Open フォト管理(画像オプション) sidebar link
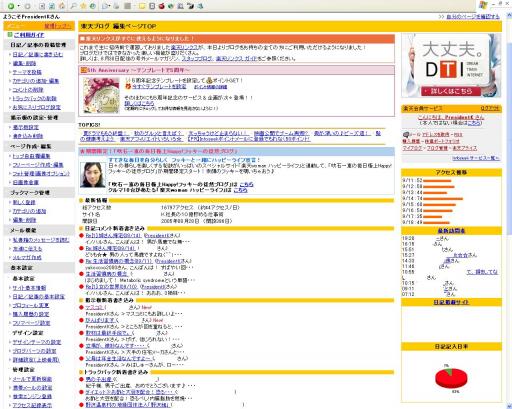This screenshot has width=512, height=409. tap(41, 173)
